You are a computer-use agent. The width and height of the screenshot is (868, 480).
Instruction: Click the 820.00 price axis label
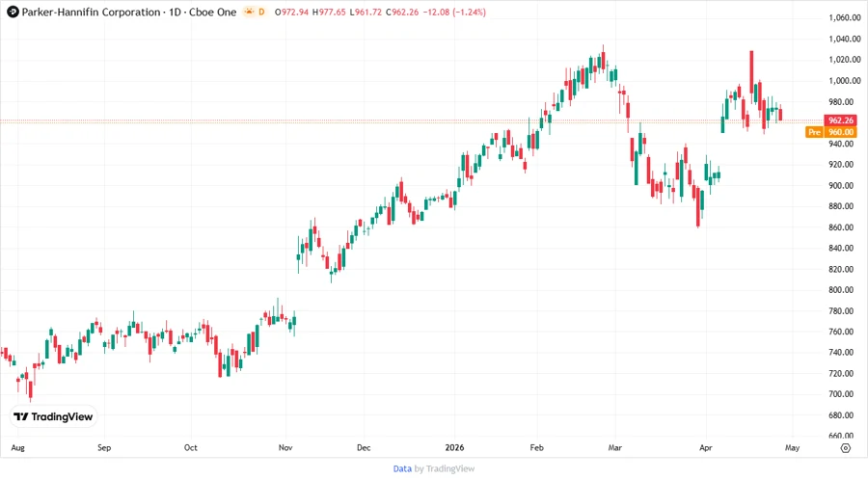[x=841, y=269]
